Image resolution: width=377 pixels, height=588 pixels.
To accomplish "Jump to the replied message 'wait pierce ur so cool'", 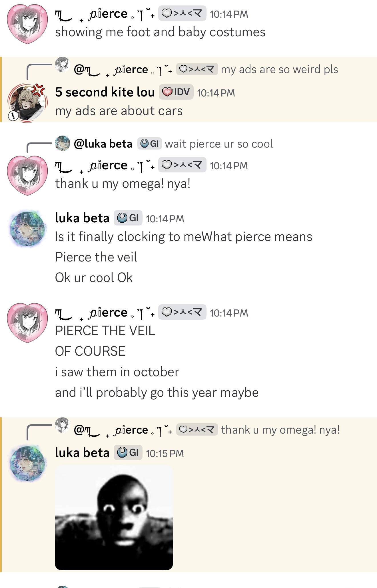I will 219,144.
